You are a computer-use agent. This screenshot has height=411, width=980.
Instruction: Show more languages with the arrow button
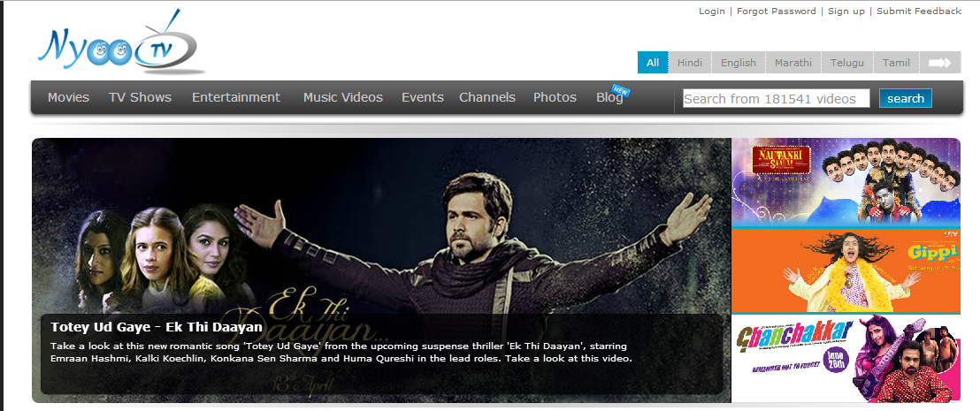pyautogui.click(x=940, y=63)
